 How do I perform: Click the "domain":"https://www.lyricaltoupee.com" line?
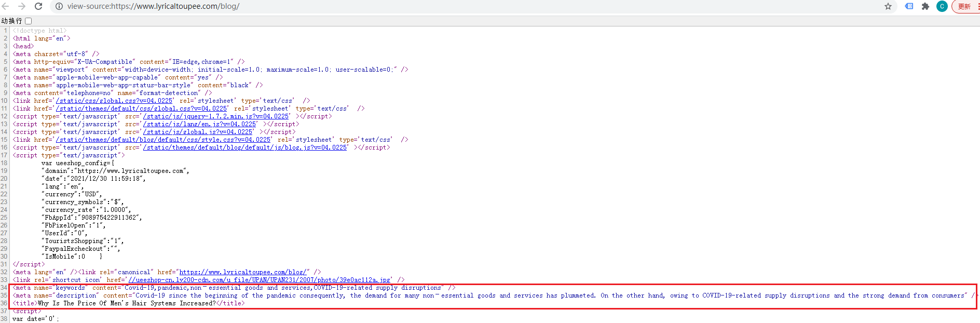click(115, 171)
